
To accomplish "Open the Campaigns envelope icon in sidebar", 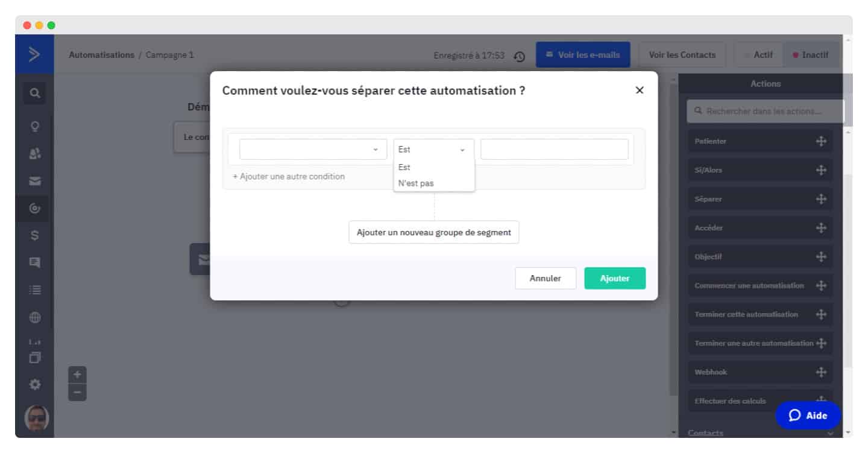I will [35, 181].
